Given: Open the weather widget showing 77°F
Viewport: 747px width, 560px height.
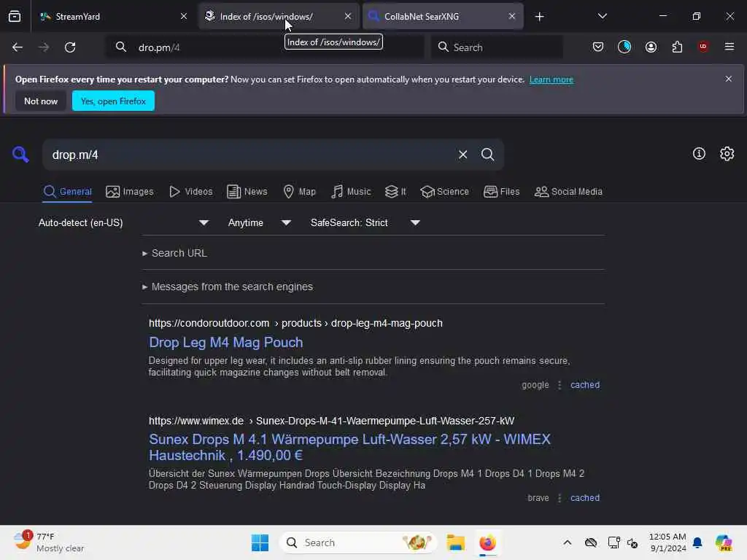Looking at the screenshot, I should click(x=48, y=542).
